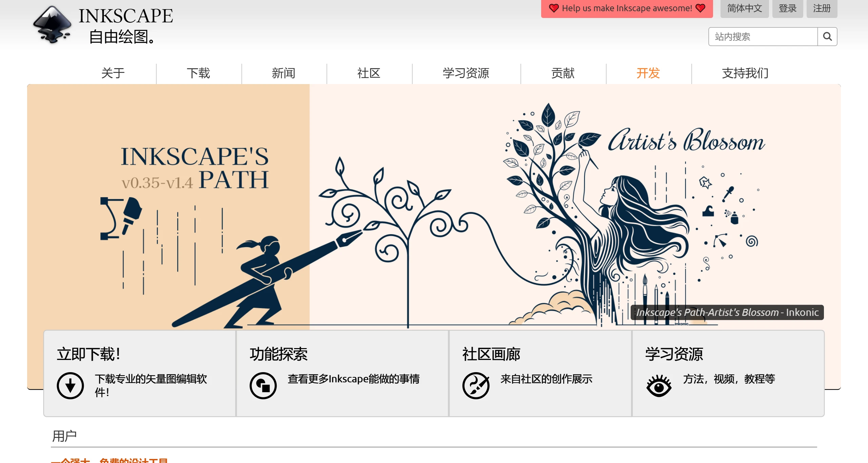This screenshot has width=868, height=463.
Task: Open the 贡献 menu
Action: tap(563, 73)
